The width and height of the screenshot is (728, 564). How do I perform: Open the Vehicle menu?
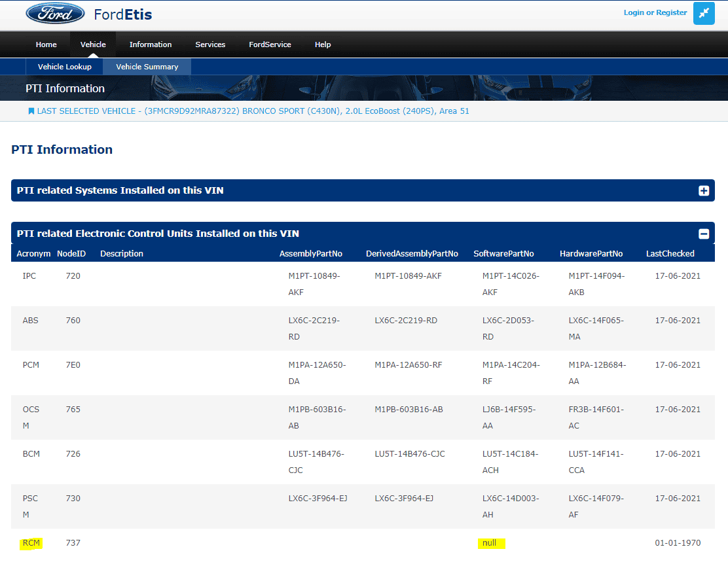pos(93,44)
